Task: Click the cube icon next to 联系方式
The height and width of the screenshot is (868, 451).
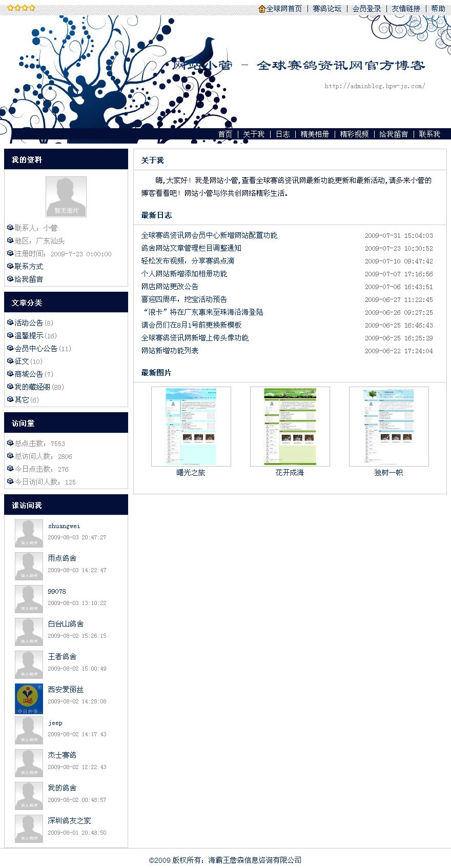Action: click(x=10, y=266)
